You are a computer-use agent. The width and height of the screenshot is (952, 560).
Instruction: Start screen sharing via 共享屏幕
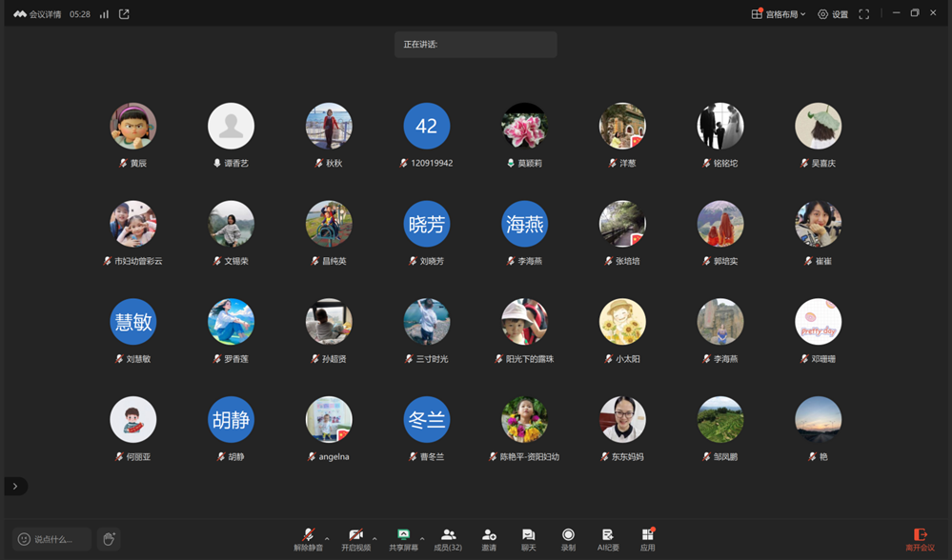click(403, 539)
